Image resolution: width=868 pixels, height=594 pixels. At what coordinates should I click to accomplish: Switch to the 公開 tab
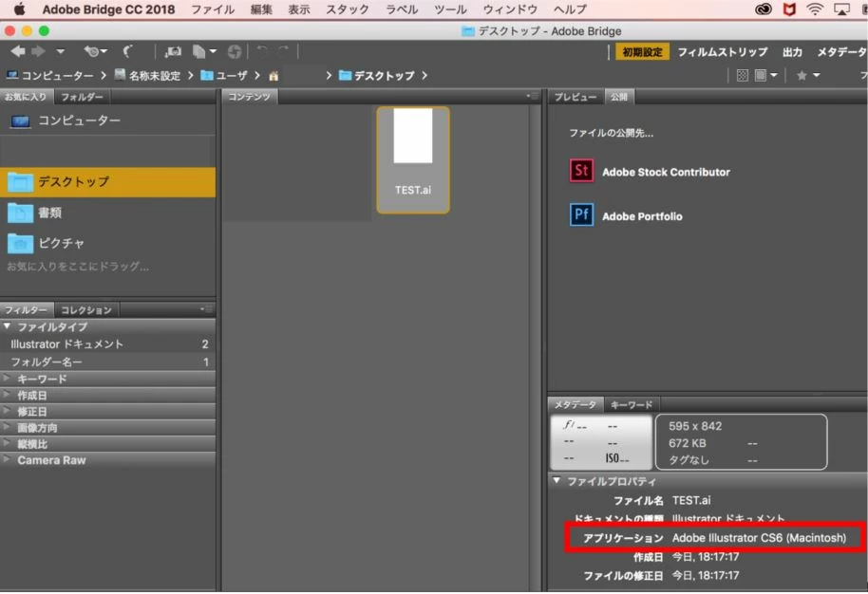619,97
